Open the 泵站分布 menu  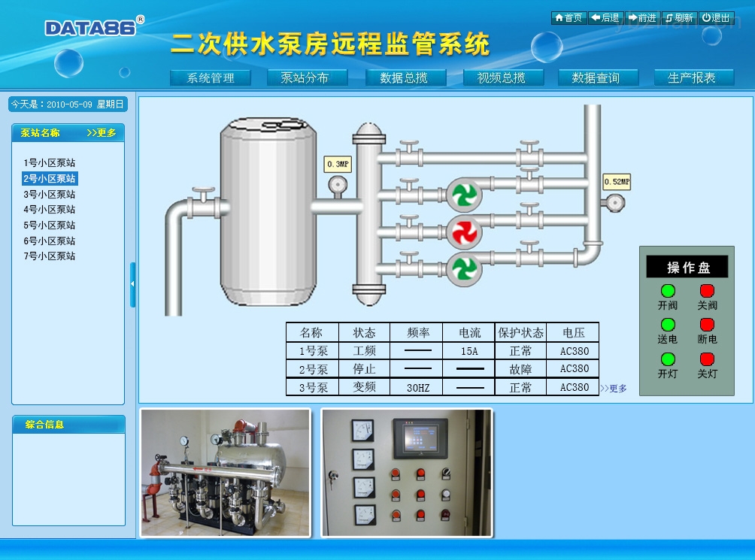pos(308,78)
